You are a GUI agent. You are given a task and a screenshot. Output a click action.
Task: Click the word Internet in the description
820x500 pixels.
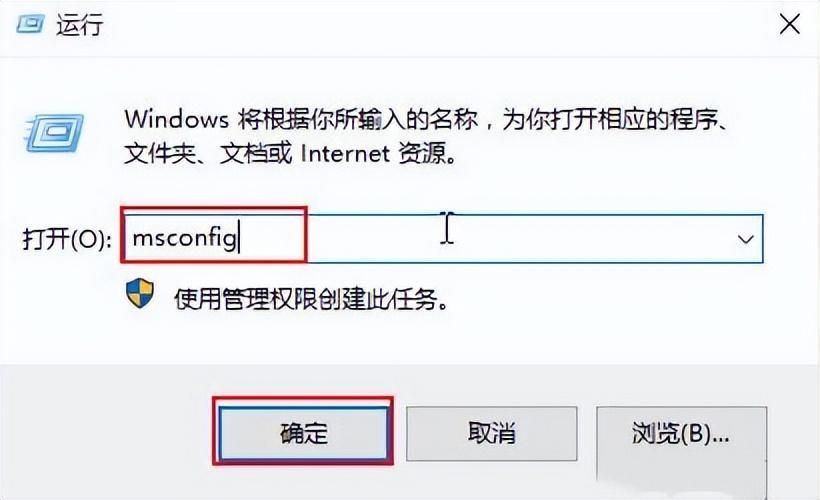pyautogui.click(x=345, y=154)
